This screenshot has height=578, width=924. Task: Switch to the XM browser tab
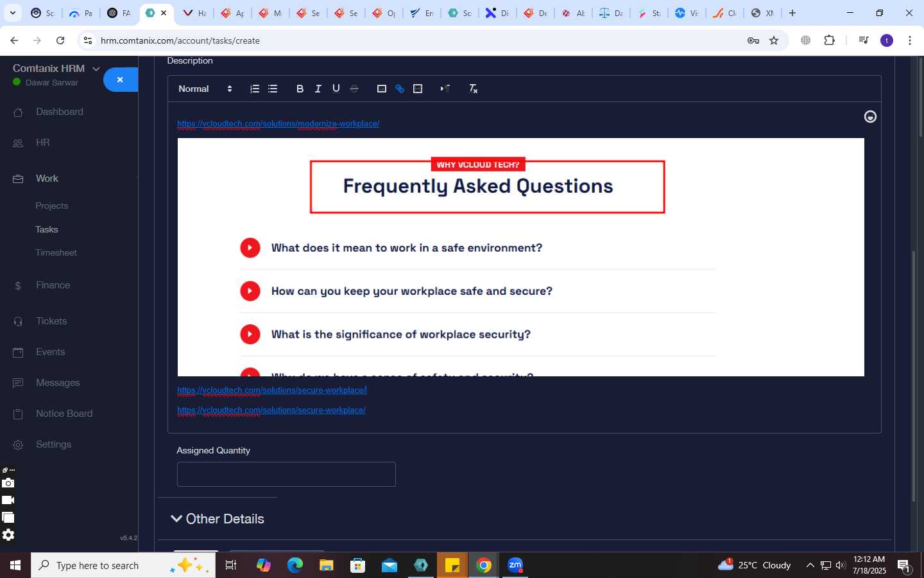[762, 13]
